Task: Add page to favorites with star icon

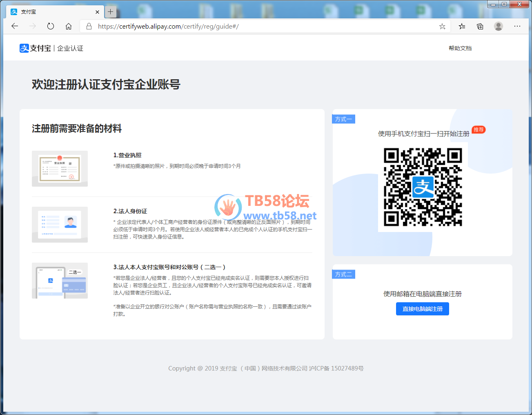Action: point(442,26)
